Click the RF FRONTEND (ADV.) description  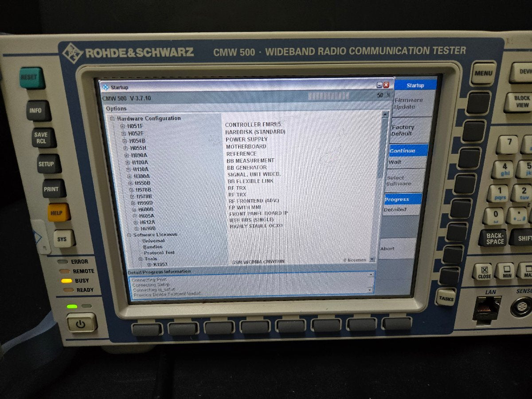point(254,201)
